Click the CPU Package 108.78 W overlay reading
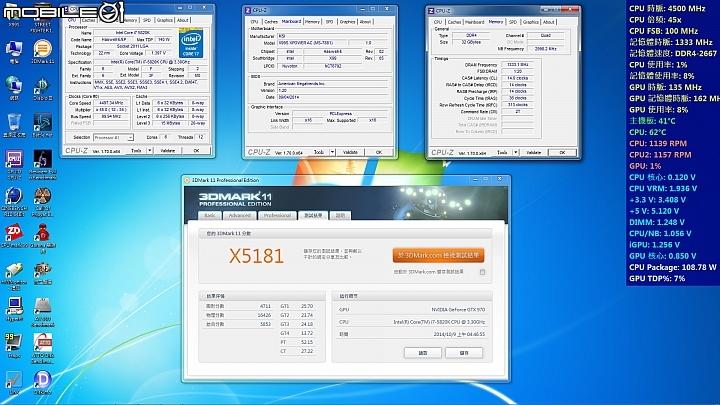The height and width of the screenshot is (405, 720). [x=672, y=267]
